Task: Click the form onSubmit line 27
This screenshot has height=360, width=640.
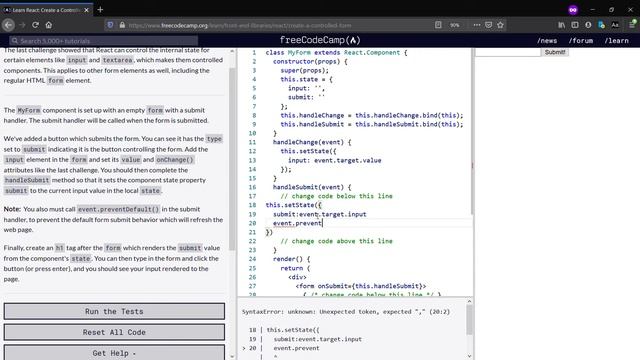Action: 361,286
